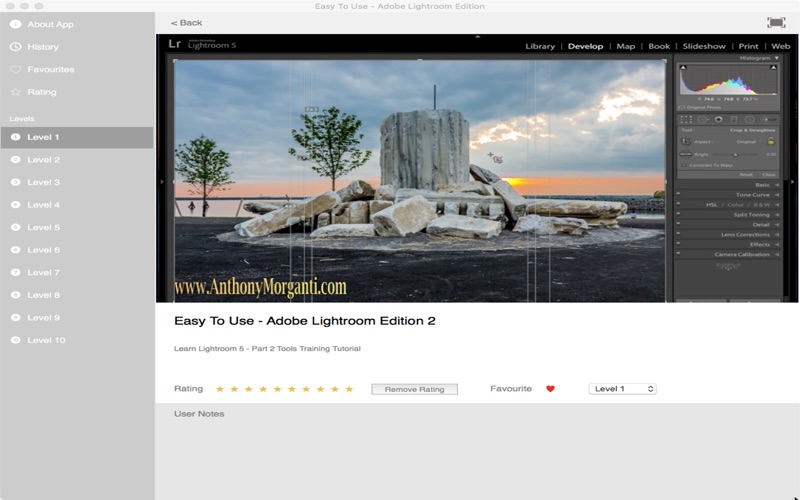This screenshot has height=500, width=800.
Task: Select Level 9 in the sidebar
Action: click(x=77, y=317)
